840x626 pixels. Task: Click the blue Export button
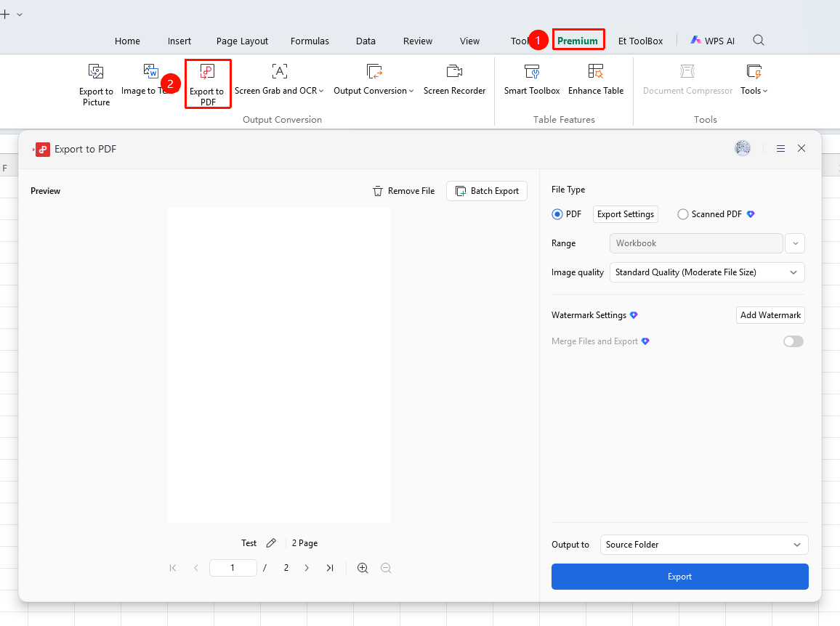pos(680,577)
